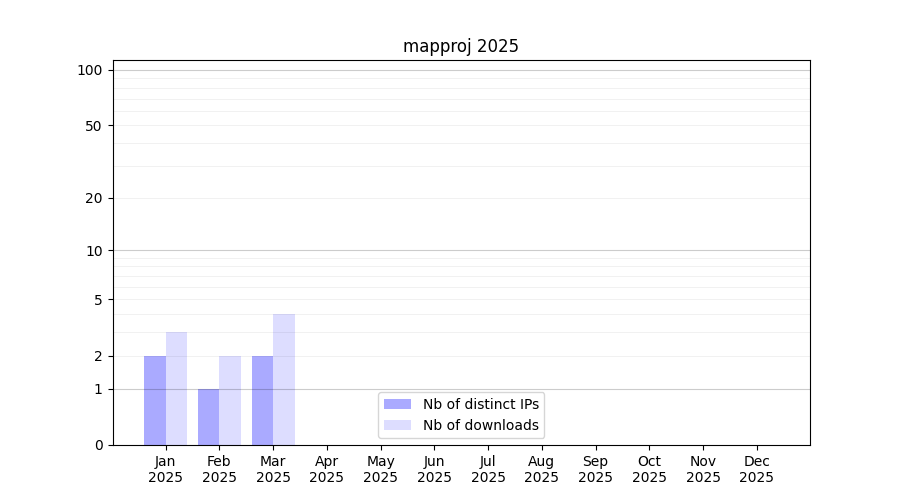Select the January distinct IPs bar
Screen dimensions: 900x500
click(155, 400)
